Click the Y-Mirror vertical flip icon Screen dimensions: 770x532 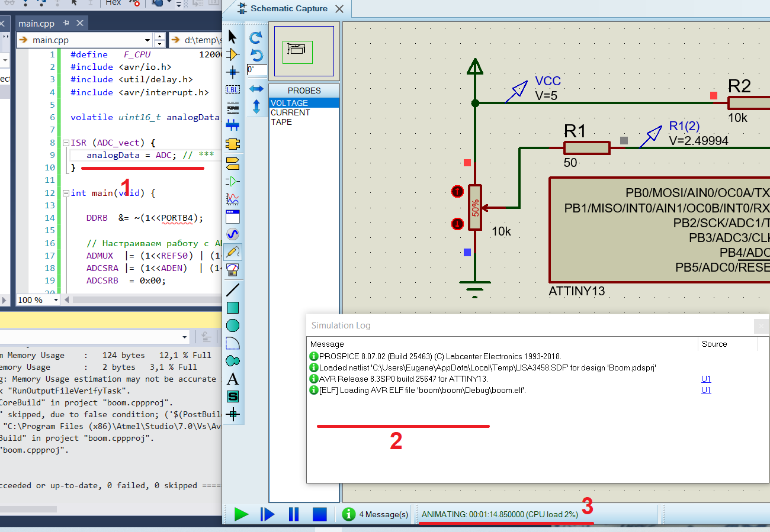point(256,107)
